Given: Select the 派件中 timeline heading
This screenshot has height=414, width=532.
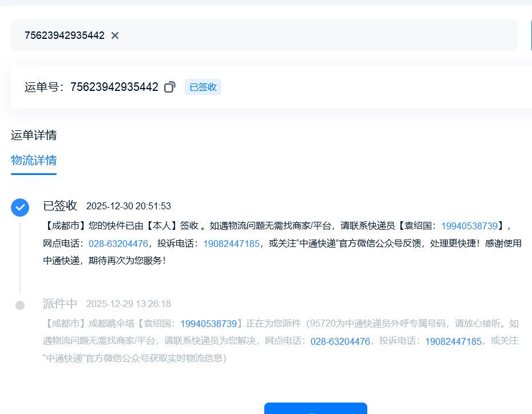Looking at the screenshot, I should tap(60, 304).
